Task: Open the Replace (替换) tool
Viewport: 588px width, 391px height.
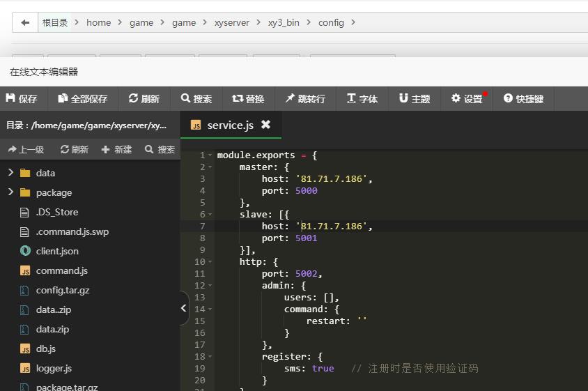Action: (248, 99)
